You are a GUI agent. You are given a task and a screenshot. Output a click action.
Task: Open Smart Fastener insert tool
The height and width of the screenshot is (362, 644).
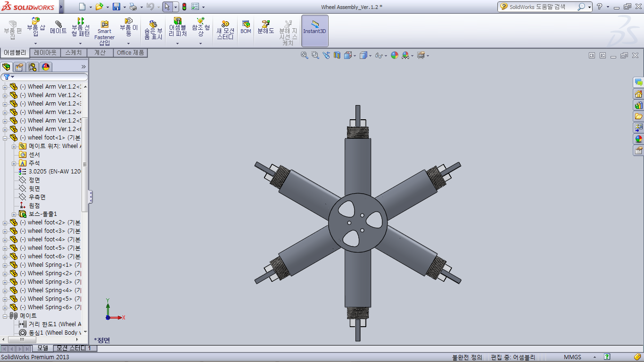click(104, 31)
